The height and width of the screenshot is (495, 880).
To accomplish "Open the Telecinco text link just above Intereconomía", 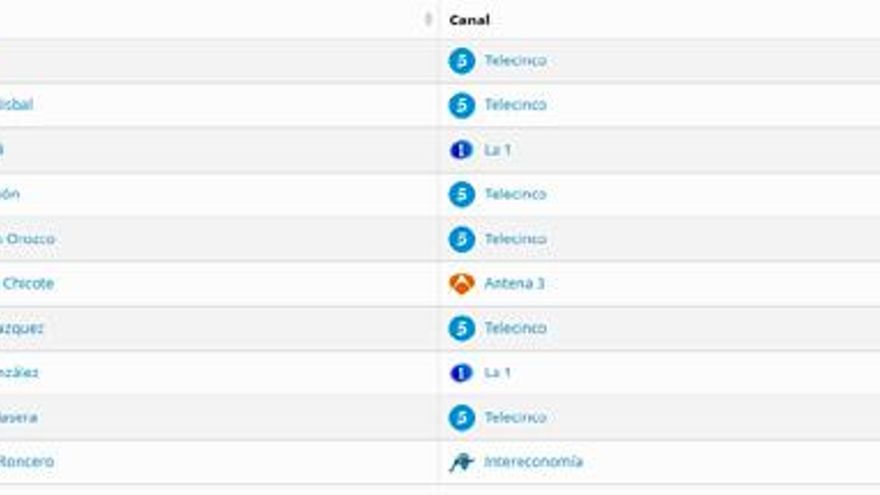I will [x=515, y=417].
